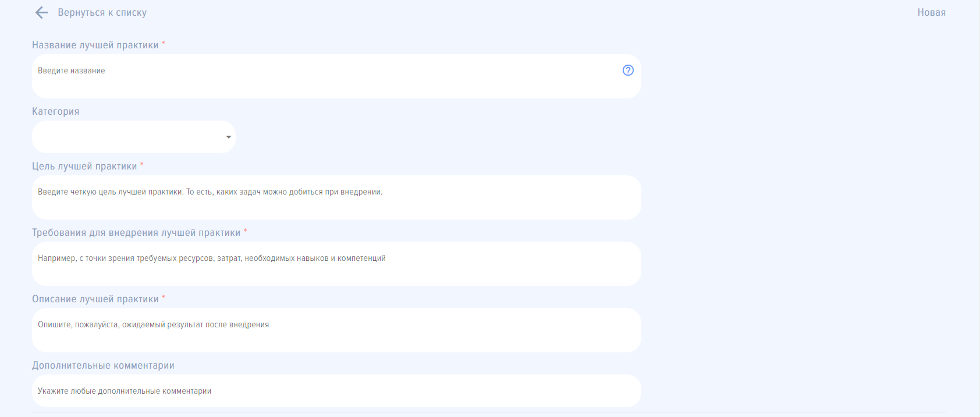Click the 'Описание лучшей практики' label
980x417 pixels.
coord(95,299)
